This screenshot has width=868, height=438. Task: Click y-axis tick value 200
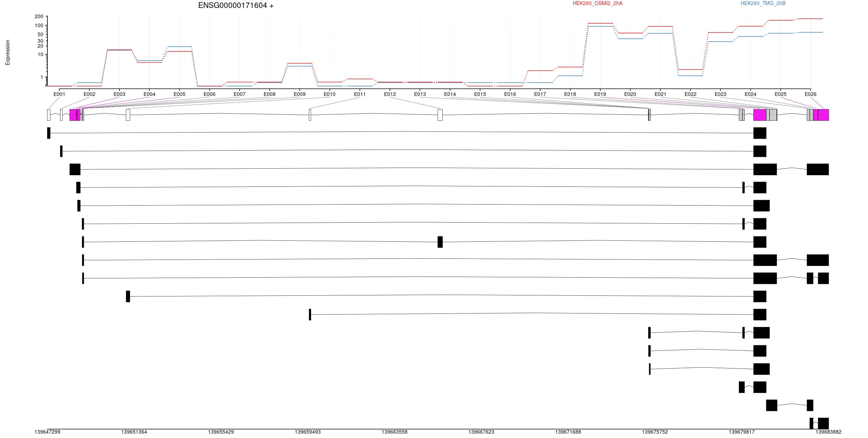point(39,17)
